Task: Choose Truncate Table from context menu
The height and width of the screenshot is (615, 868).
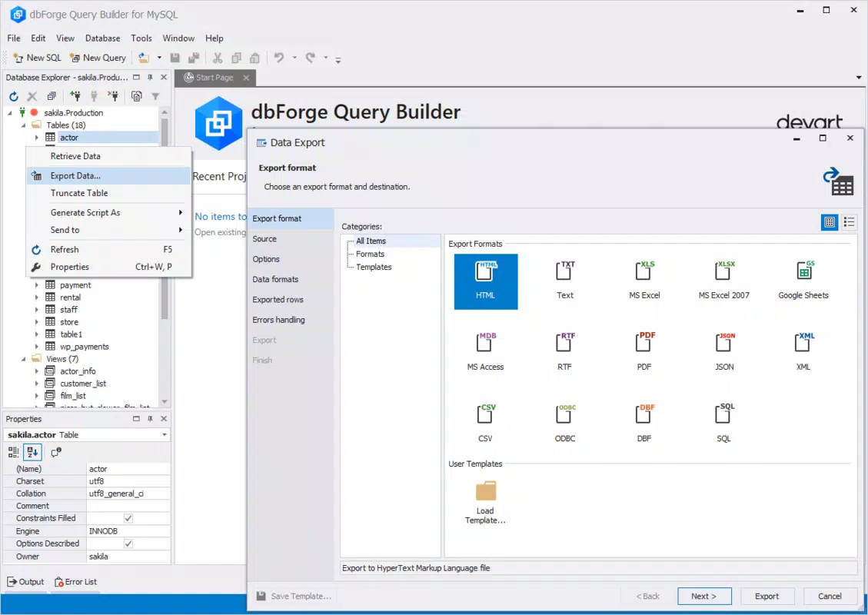Action: 108,193
